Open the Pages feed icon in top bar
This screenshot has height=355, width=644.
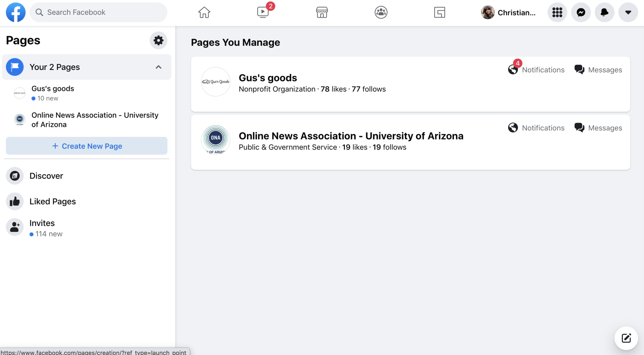pos(440,12)
